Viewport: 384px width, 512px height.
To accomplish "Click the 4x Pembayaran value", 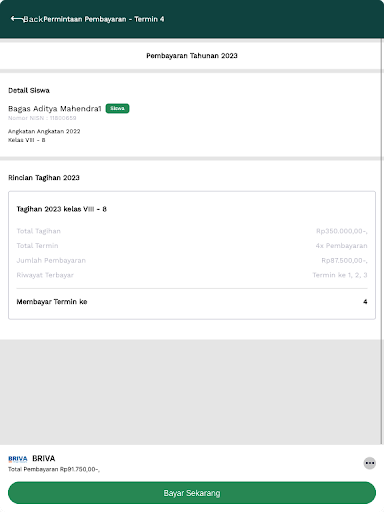I will click(x=341, y=246).
